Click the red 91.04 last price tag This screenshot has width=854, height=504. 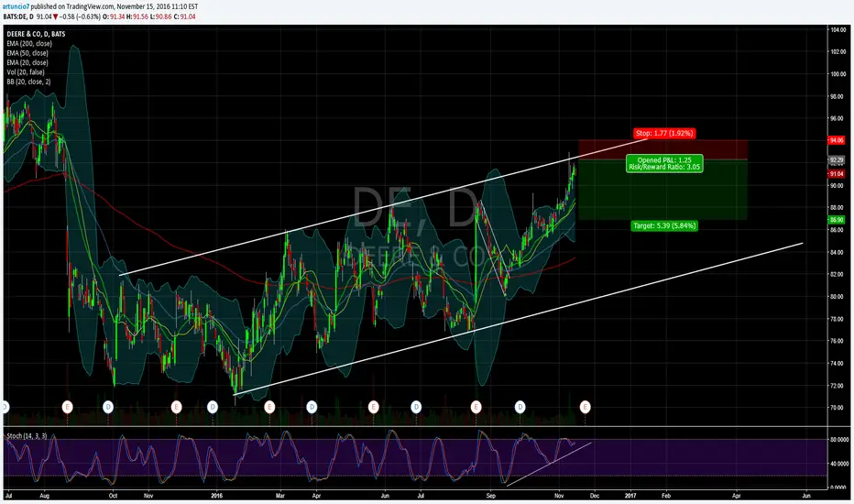click(x=836, y=174)
